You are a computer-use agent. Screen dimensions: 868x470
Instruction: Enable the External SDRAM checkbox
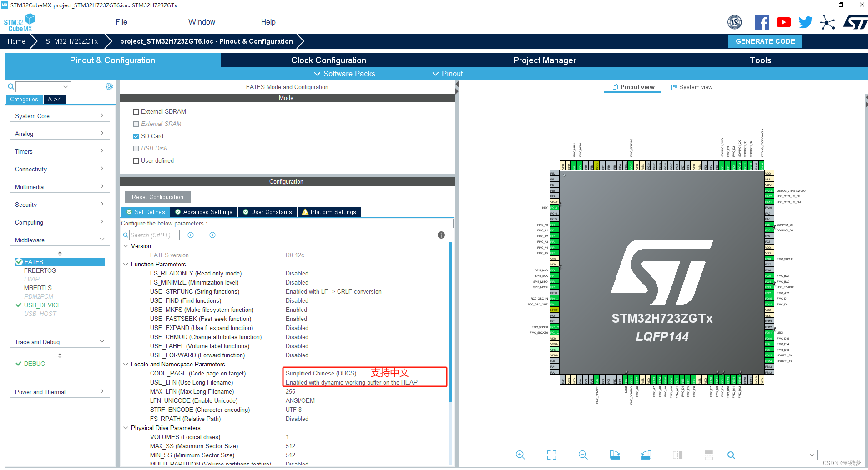[136, 112]
